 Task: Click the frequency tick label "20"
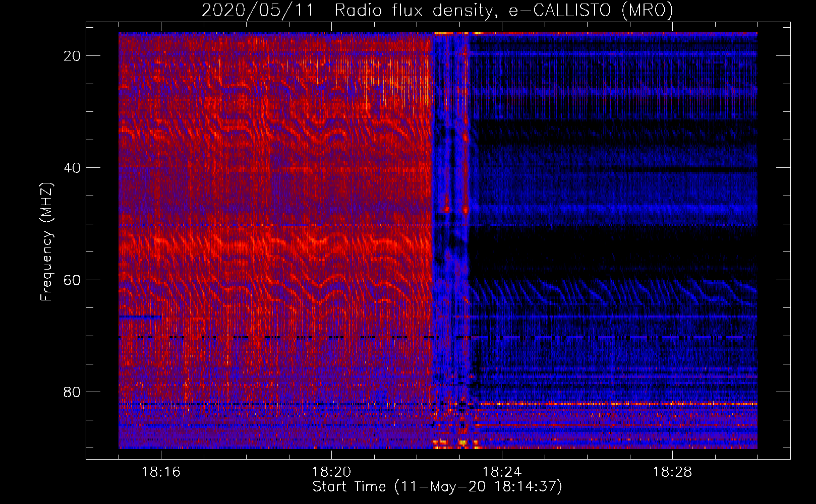click(72, 56)
